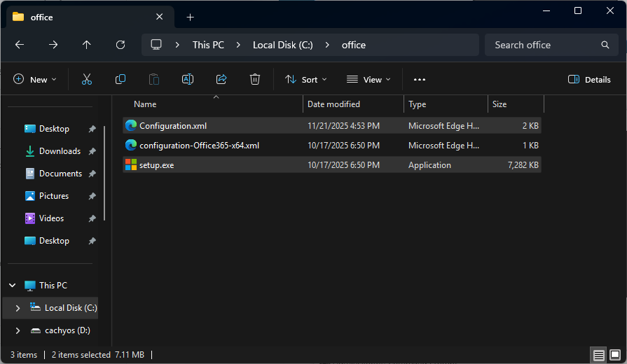Open the View dropdown menu

pos(368,79)
